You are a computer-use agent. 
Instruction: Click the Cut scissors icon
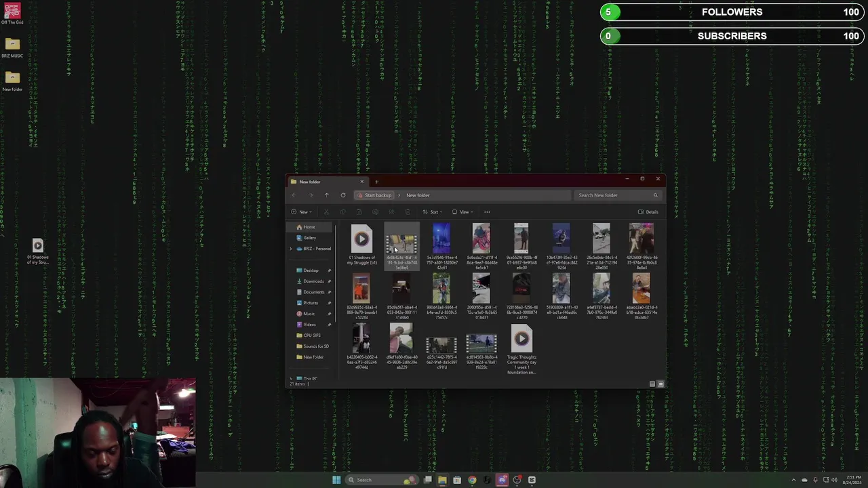(326, 212)
